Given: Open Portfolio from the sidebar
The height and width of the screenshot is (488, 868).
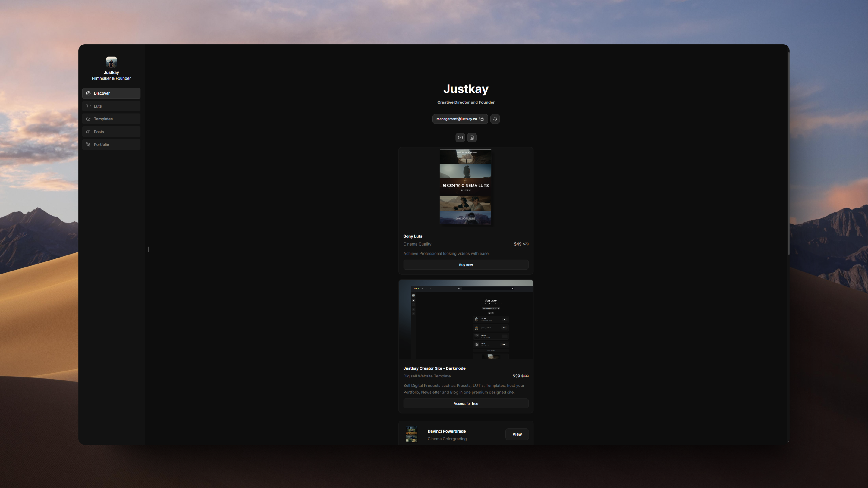Looking at the screenshot, I should [111, 145].
